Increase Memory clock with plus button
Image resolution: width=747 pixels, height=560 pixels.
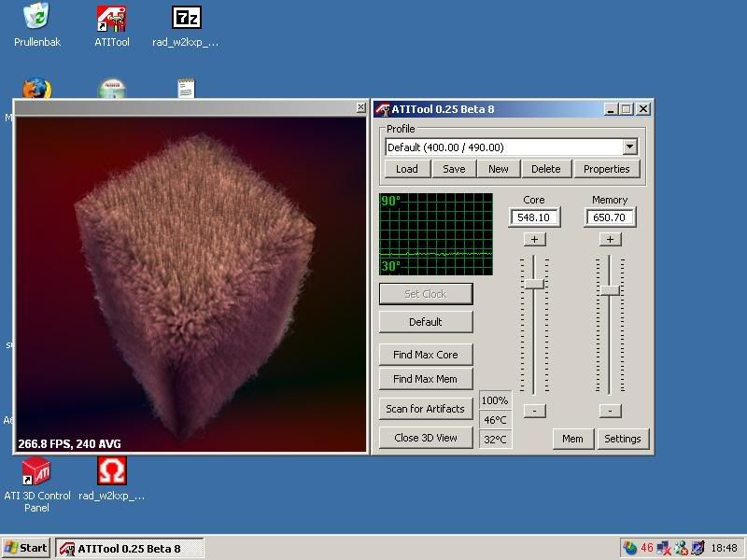(x=611, y=239)
